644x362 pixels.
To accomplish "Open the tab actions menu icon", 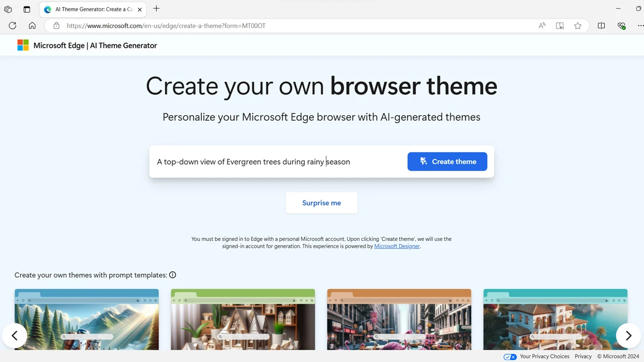I will point(27,9).
